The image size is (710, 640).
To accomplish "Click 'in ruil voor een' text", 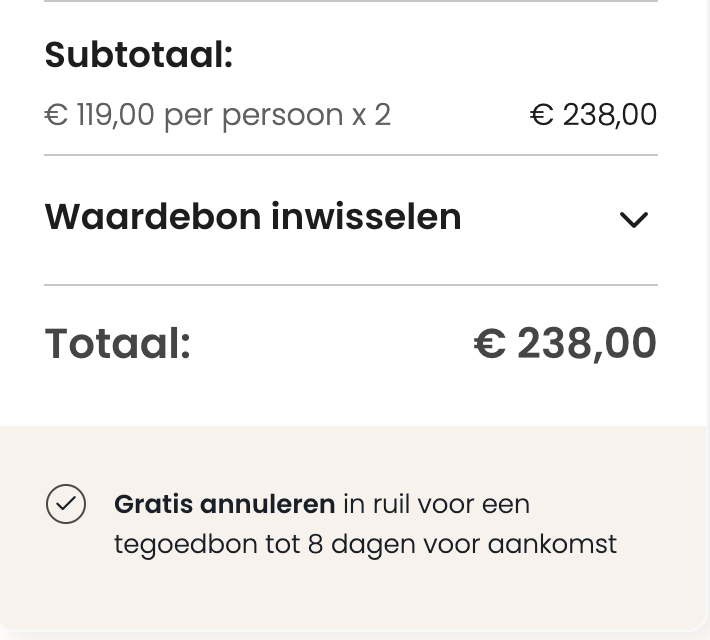I will tap(436, 504).
